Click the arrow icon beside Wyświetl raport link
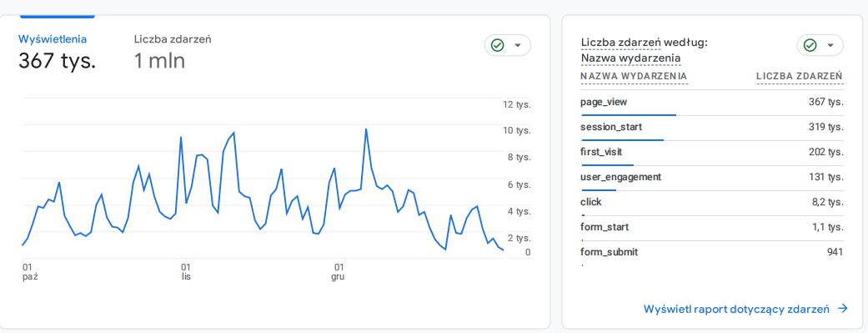868x333 pixels. click(842, 309)
